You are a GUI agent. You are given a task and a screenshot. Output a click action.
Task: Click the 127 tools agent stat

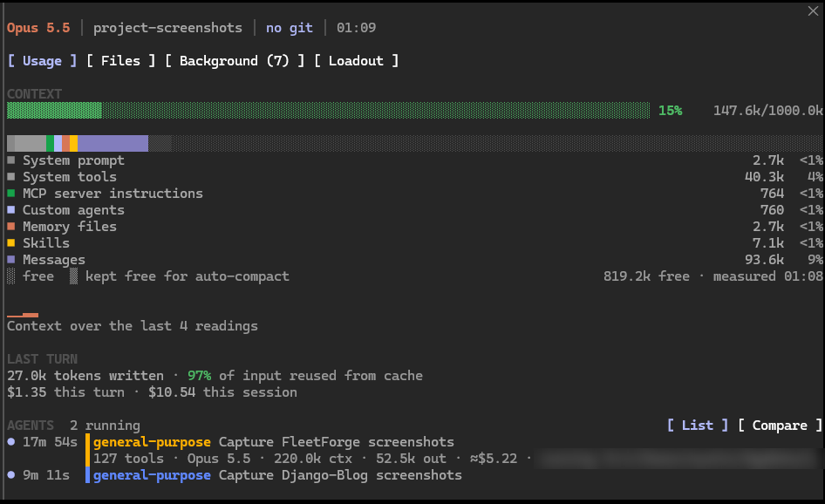128,459
